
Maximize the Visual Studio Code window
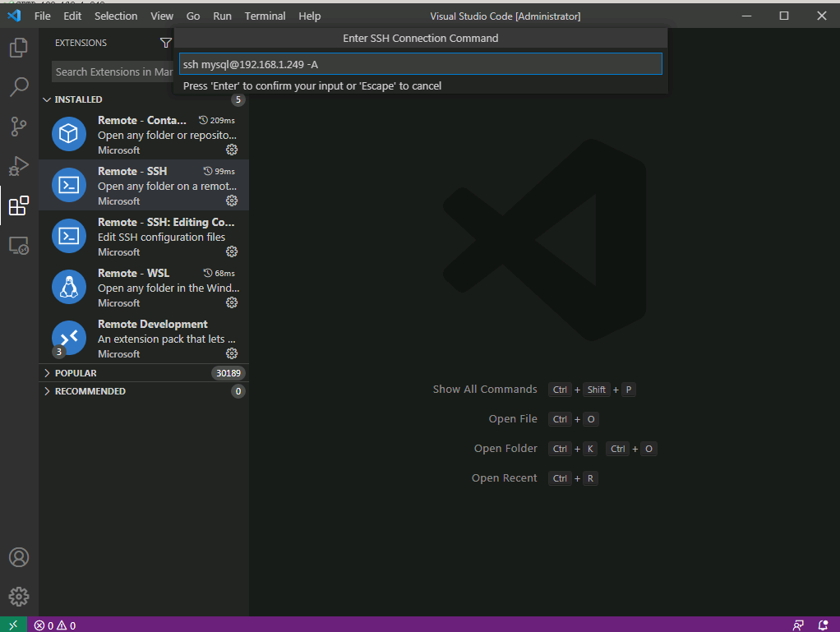pyautogui.click(x=784, y=16)
